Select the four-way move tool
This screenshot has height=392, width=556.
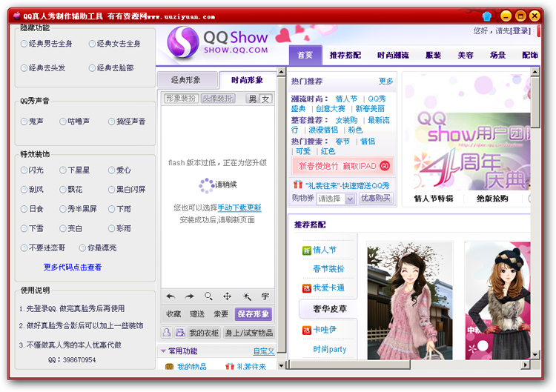227,296
